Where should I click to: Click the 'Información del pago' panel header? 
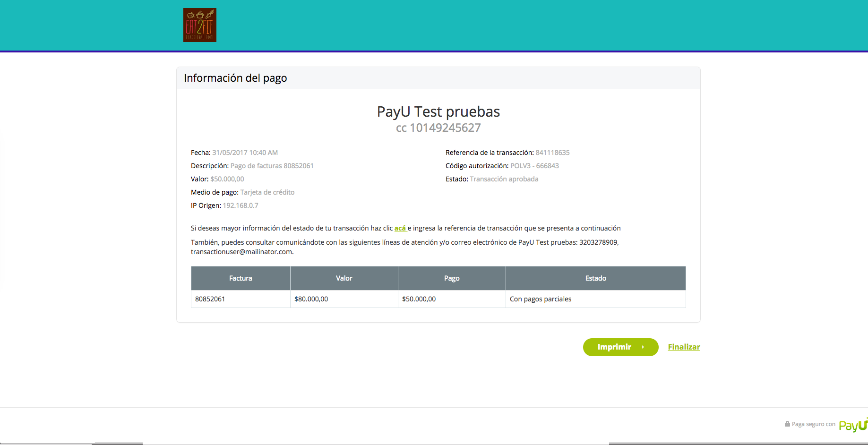click(x=235, y=78)
